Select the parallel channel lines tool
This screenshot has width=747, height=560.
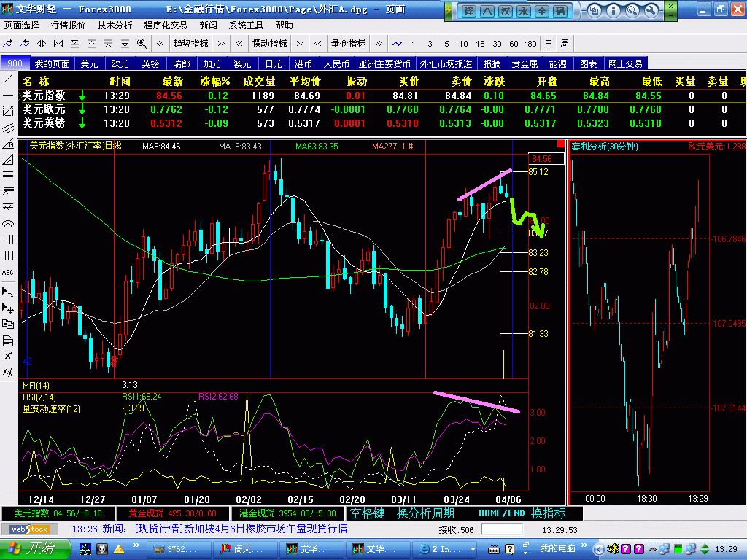coord(8,128)
